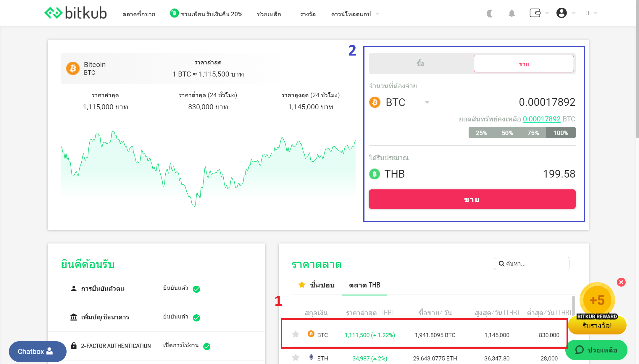Click the page vertical scrollbar

(637, 69)
